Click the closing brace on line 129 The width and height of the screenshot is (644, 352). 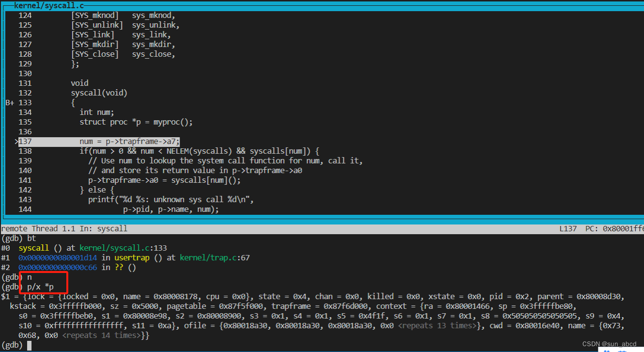click(x=75, y=64)
